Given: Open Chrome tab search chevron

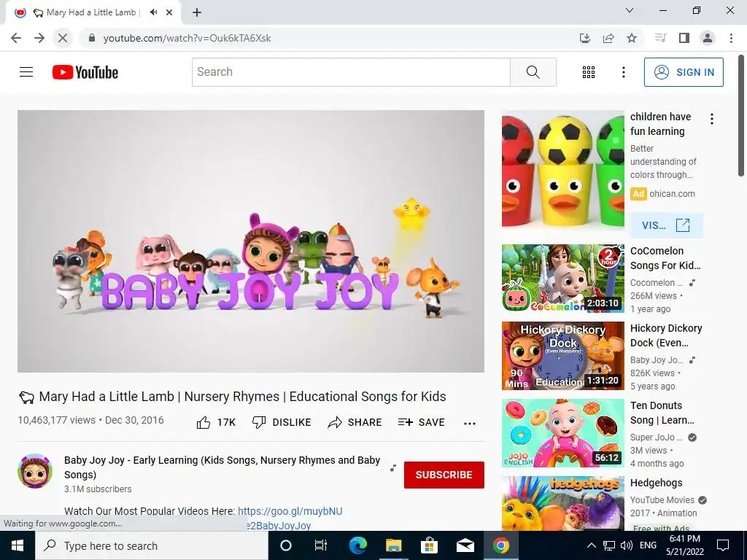Looking at the screenshot, I should 630,10.
